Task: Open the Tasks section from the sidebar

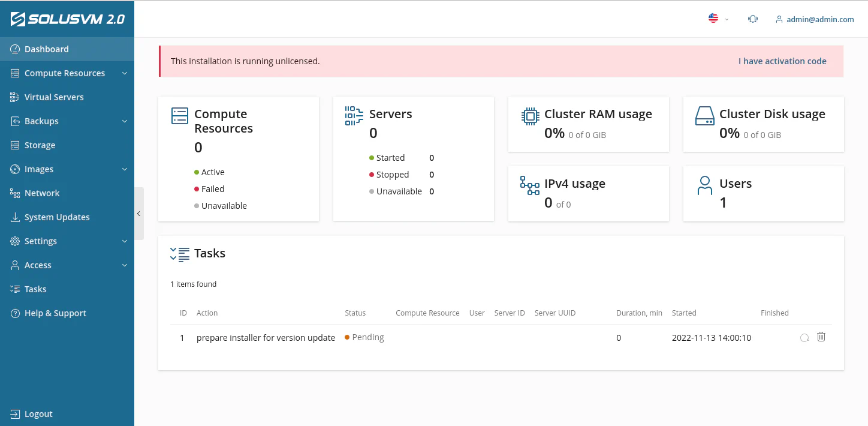Action: click(x=35, y=289)
